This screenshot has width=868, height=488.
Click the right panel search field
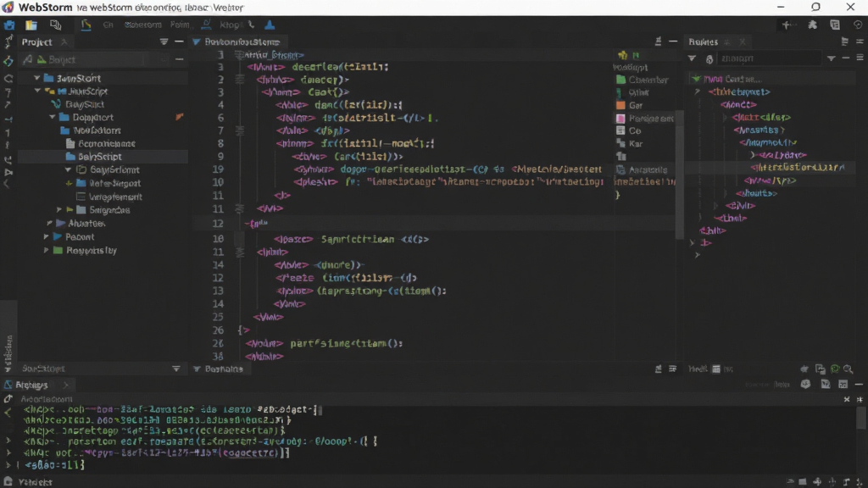click(770, 58)
